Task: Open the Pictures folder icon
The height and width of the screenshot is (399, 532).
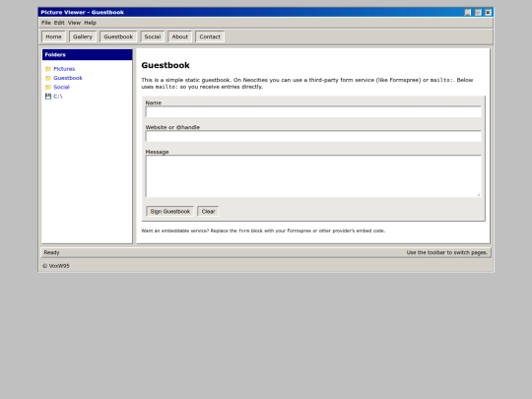Action: coord(48,69)
